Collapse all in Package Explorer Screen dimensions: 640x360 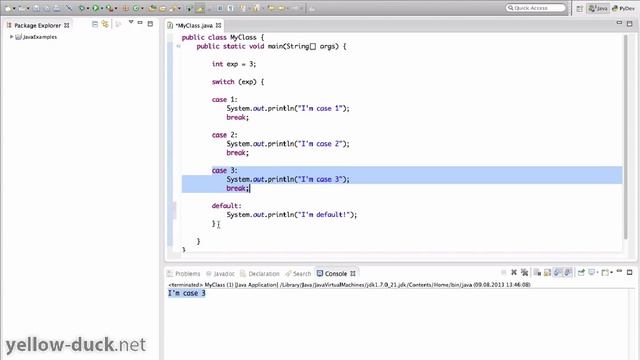point(95,24)
